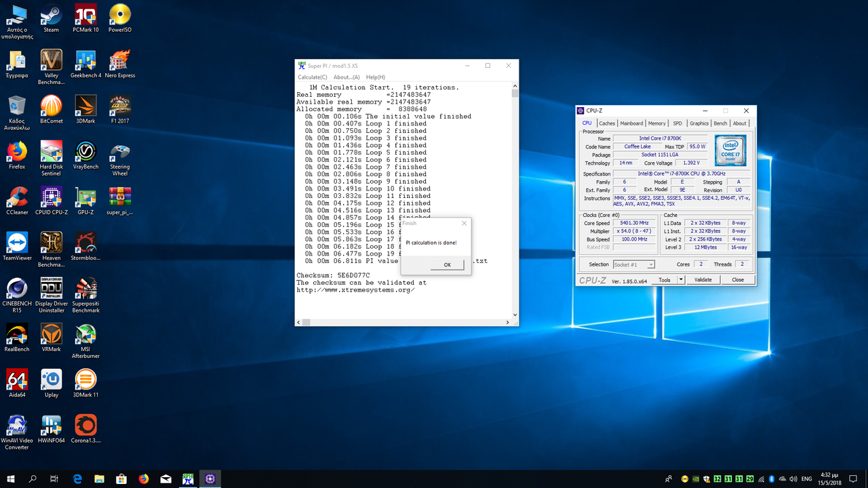Screen dimensions: 868x488
Task: Open the Recycle Bin on the desktop
Action: pyautogui.click(x=17, y=113)
